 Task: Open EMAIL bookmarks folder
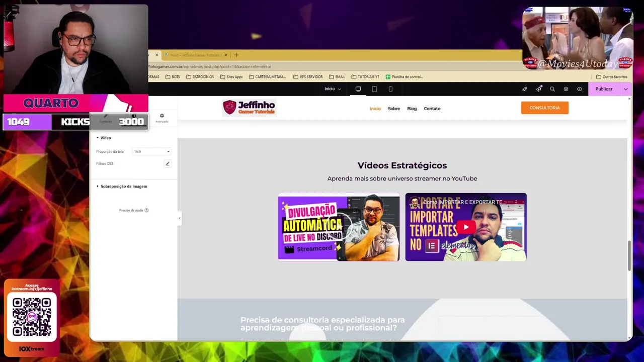(x=337, y=77)
